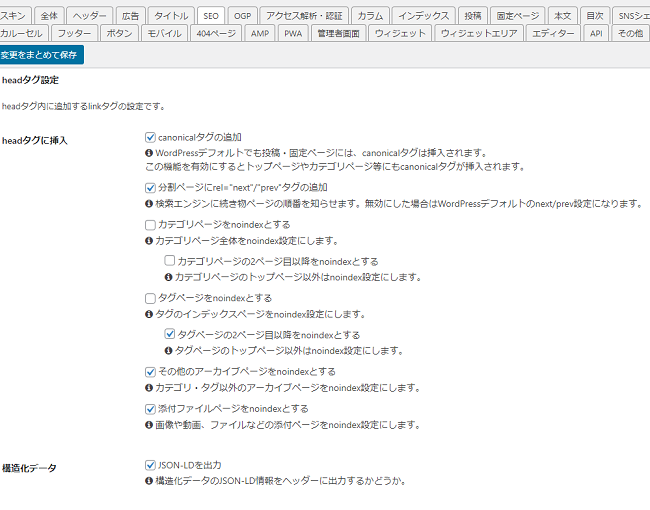Toggle the rel next/prev タグの追加 checkbox

(150, 188)
